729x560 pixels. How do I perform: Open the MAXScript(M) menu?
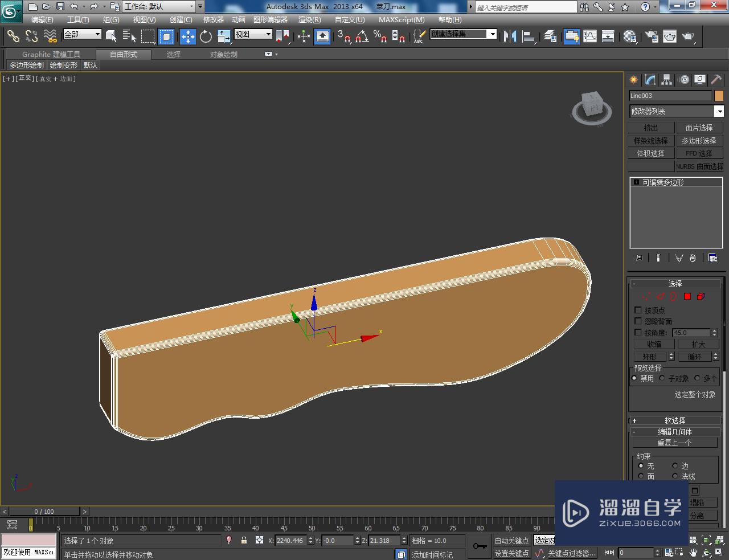click(402, 20)
